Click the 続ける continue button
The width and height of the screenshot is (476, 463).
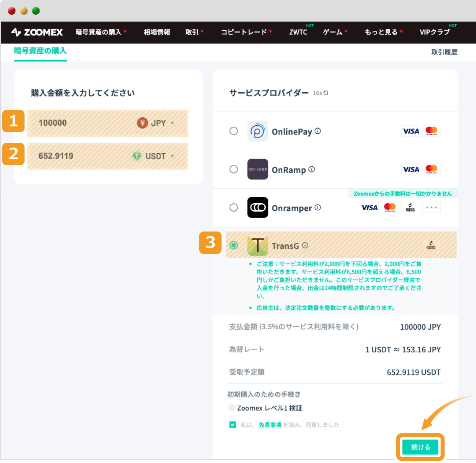420,447
